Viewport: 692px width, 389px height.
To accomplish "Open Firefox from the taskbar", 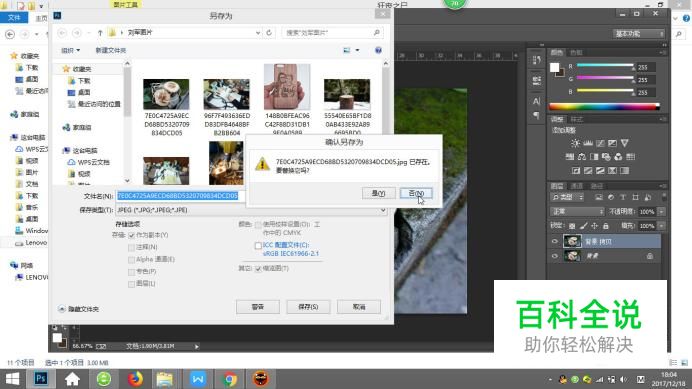I will pyautogui.click(x=135, y=379).
